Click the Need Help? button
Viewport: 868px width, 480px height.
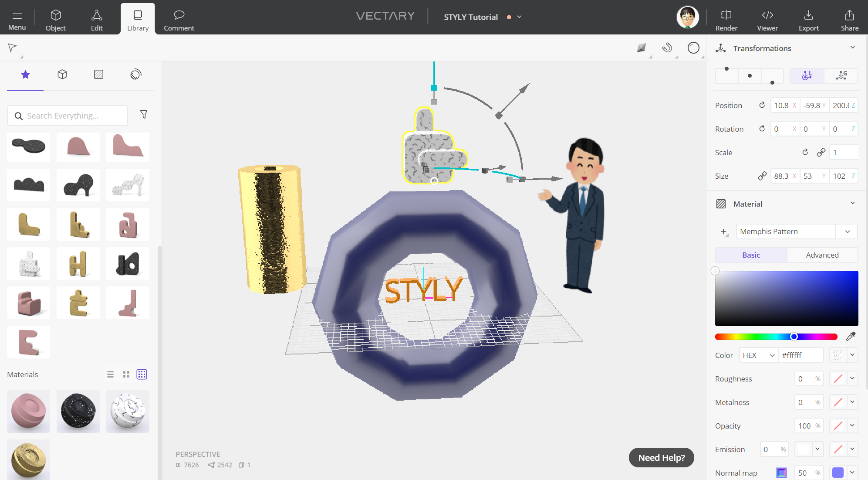(x=661, y=457)
